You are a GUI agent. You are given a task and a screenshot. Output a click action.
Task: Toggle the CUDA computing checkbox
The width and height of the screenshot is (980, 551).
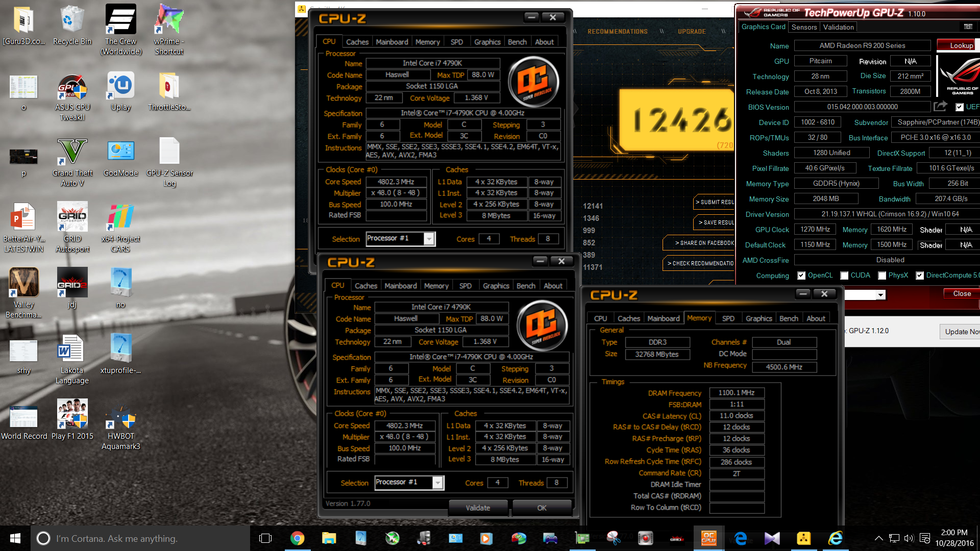point(844,275)
